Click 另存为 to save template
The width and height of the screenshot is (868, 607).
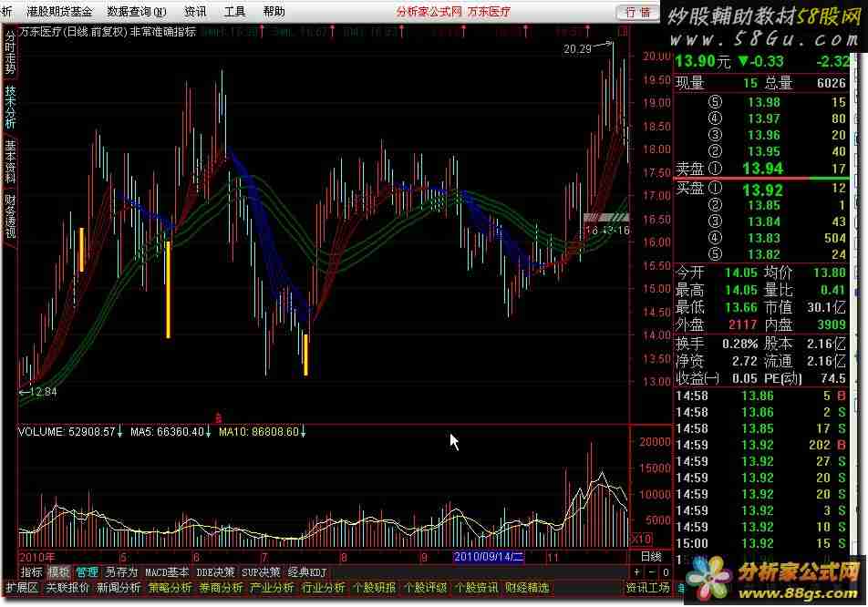(121, 572)
